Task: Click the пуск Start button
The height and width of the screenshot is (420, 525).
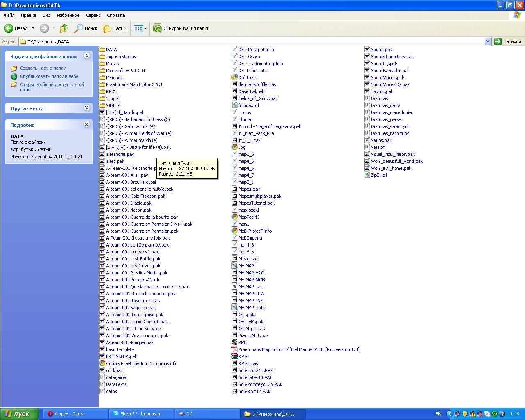Action: point(19,414)
